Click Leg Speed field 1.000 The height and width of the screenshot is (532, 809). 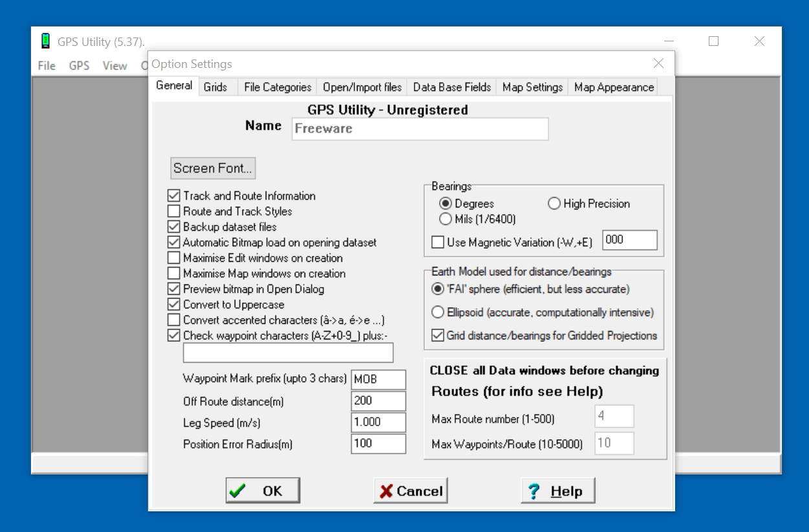378,422
